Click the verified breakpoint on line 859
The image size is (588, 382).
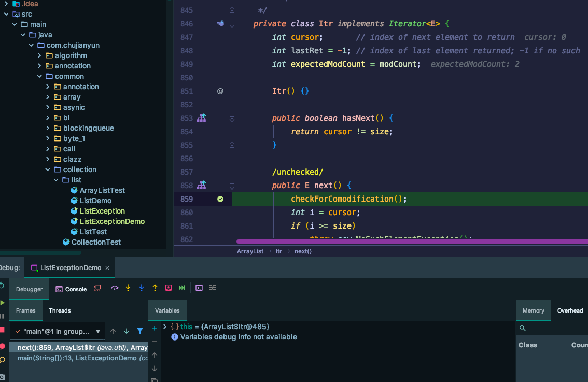pos(220,199)
